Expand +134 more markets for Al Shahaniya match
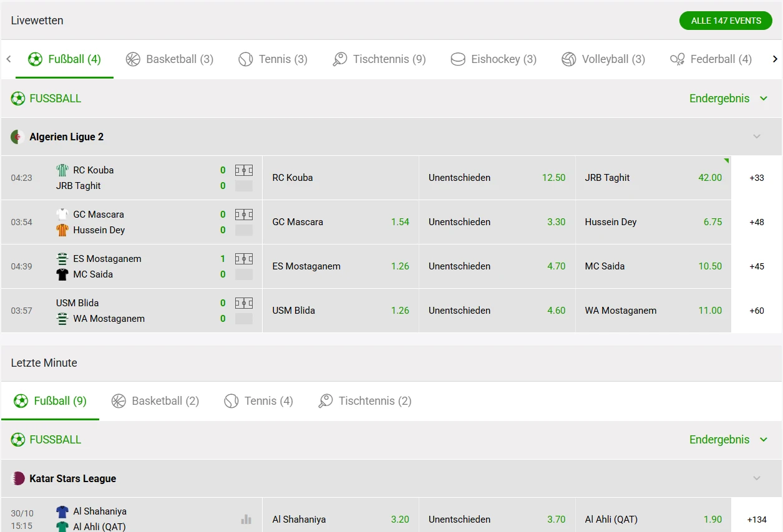Viewport: 783px width, 532px height. (x=756, y=519)
